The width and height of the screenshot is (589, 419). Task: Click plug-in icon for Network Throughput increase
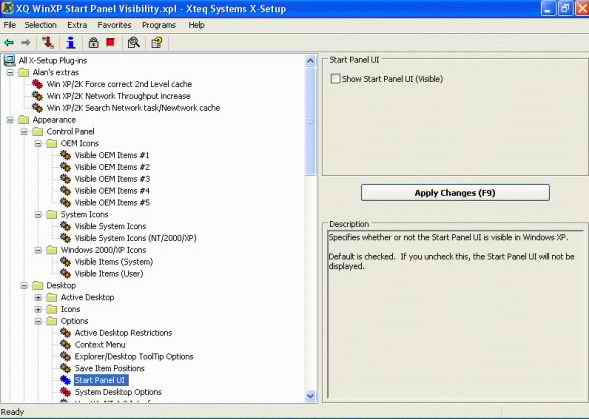pyautogui.click(x=37, y=96)
